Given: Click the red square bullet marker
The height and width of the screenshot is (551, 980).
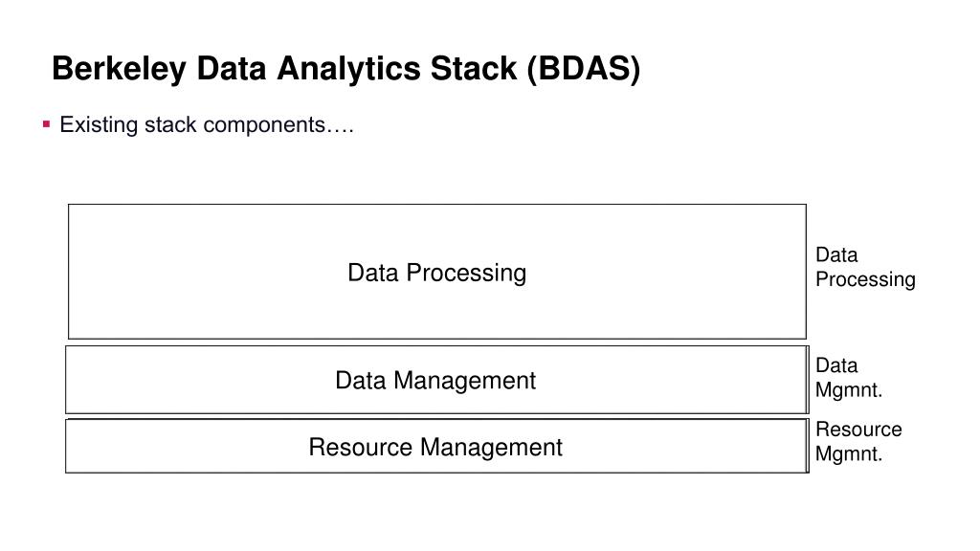Looking at the screenshot, I should (x=46, y=124).
